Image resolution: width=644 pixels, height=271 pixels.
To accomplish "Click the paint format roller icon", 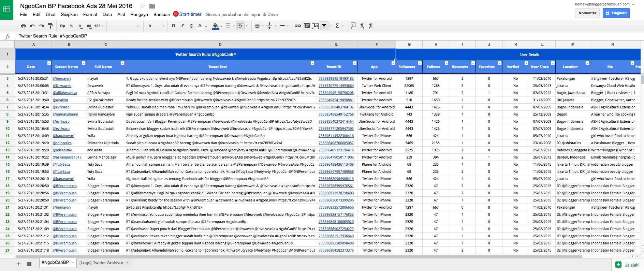I will (50, 26).
